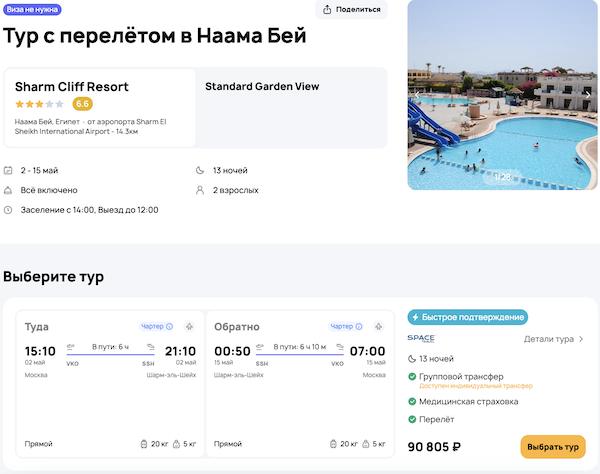
Task: Click the Доступен индивидуальный трансфер link
Action: [476, 386]
